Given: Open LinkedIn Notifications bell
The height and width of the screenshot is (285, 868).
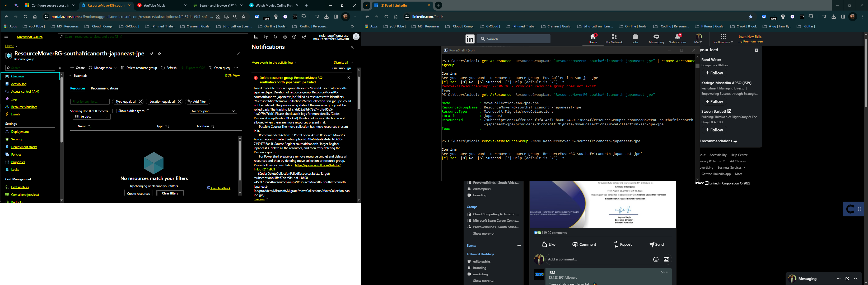Looking at the screenshot, I should [x=677, y=39].
